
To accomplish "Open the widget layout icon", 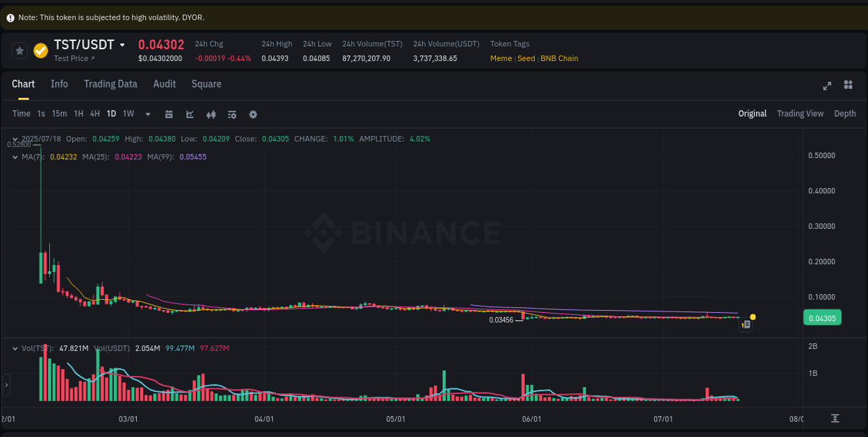I will (x=848, y=85).
